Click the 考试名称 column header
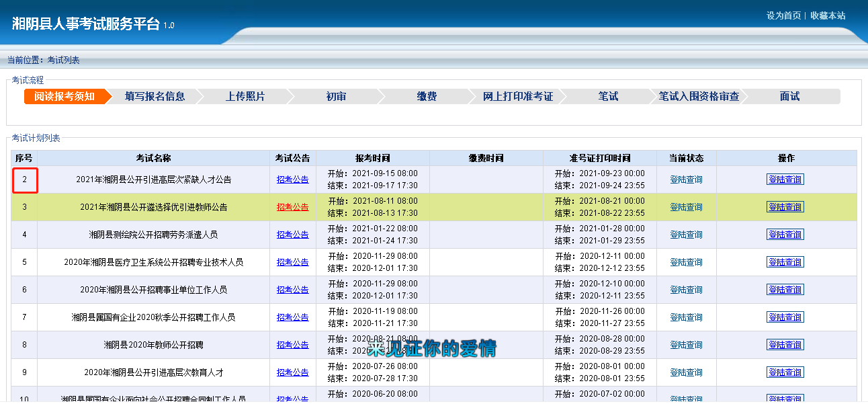This screenshot has height=404, width=868. click(153, 158)
